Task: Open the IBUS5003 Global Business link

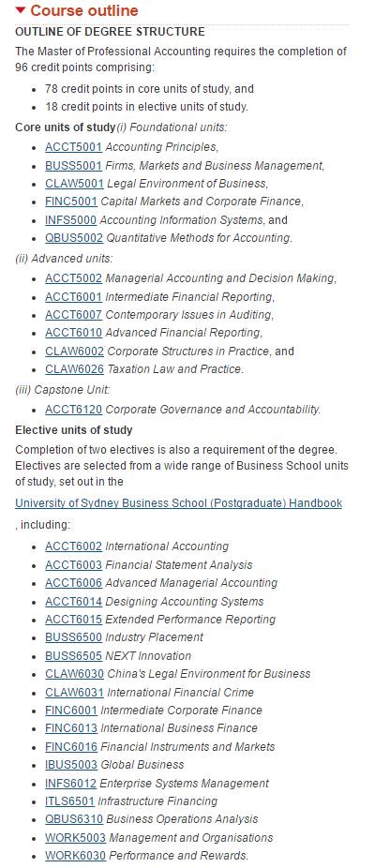Action: (71, 765)
